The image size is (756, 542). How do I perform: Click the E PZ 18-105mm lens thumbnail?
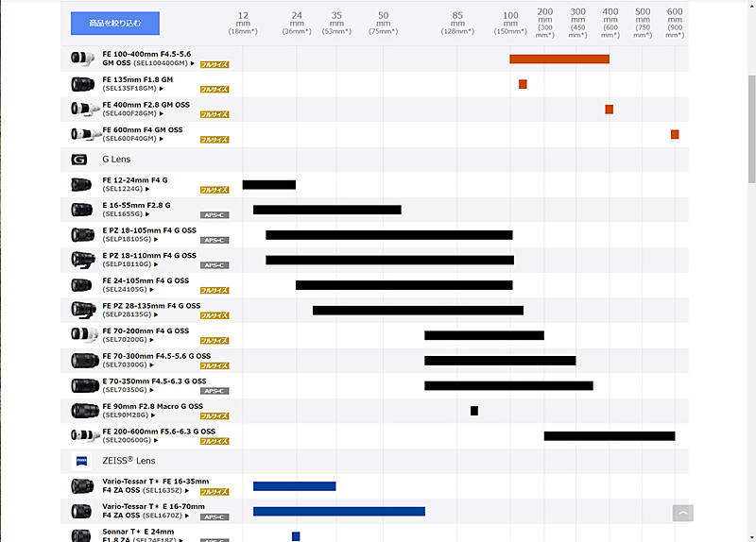pos(82,234)
